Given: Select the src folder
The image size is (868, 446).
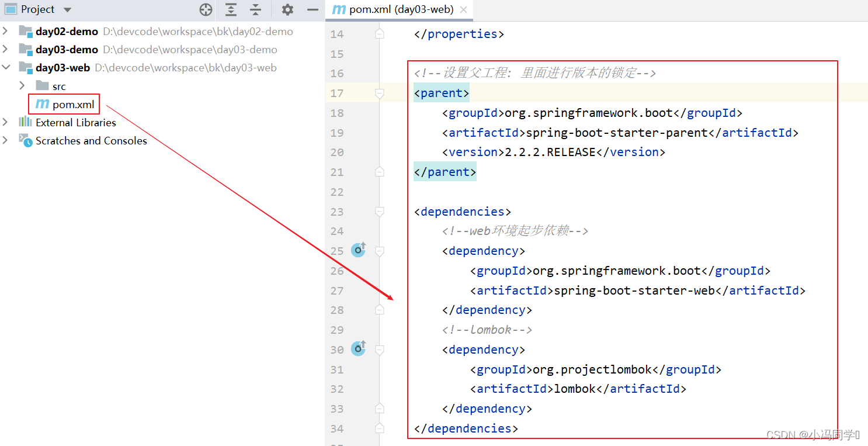Looking at the screenshot, I should (59, 87).
